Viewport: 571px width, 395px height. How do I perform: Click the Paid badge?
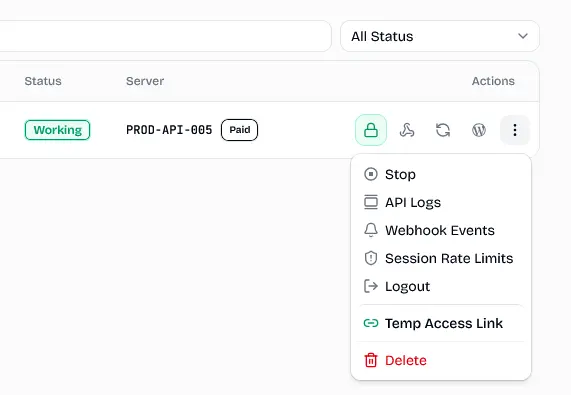click(239, 130)
